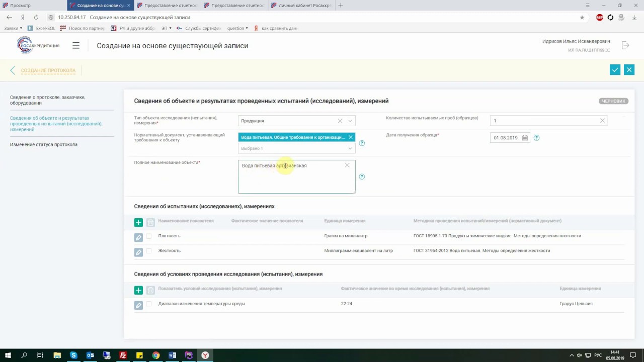Click the trash icon in the tests table header
Viewport: 644px width, 362px height.
[x=150, y=222]
